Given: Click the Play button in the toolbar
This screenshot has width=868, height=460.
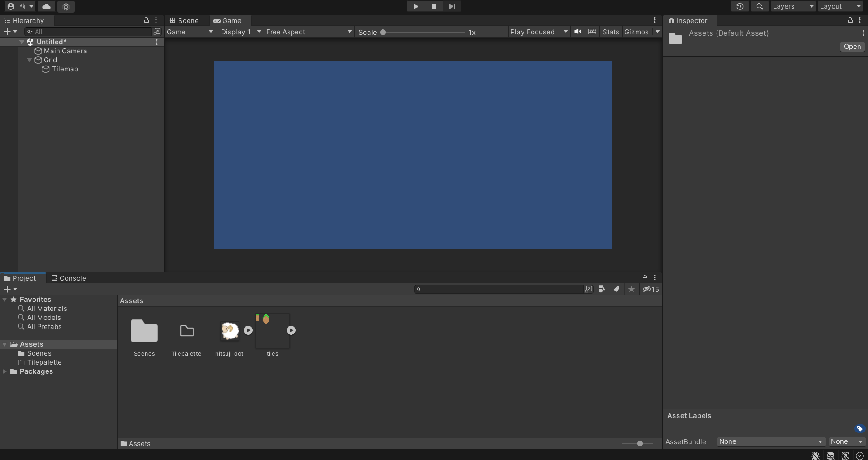Looking at the screenshot, I should (415, 6).
